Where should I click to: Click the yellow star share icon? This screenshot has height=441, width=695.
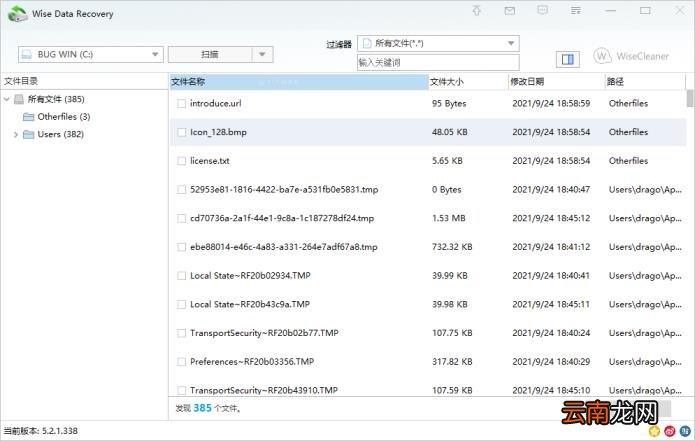click(654, 430)
